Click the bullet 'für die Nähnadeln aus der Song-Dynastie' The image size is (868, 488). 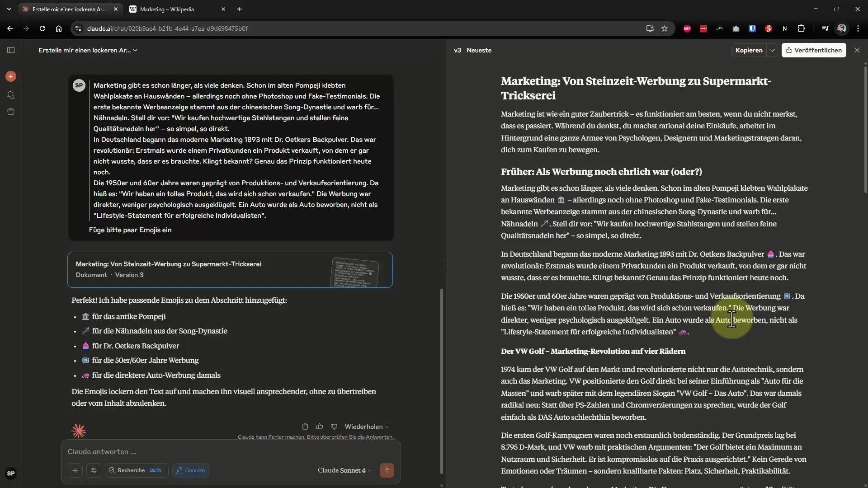[x=155, y=331]
